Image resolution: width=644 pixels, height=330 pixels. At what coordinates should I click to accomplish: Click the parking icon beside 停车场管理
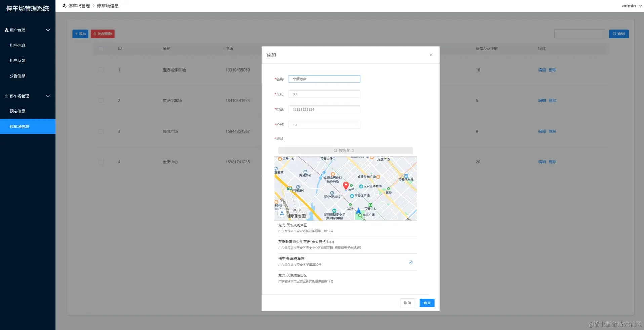pos(6,96)
